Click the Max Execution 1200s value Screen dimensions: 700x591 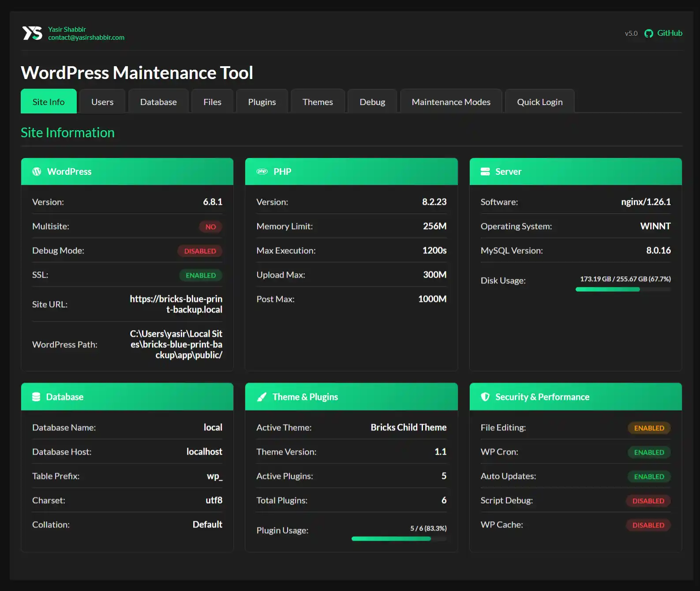point(434,250)
